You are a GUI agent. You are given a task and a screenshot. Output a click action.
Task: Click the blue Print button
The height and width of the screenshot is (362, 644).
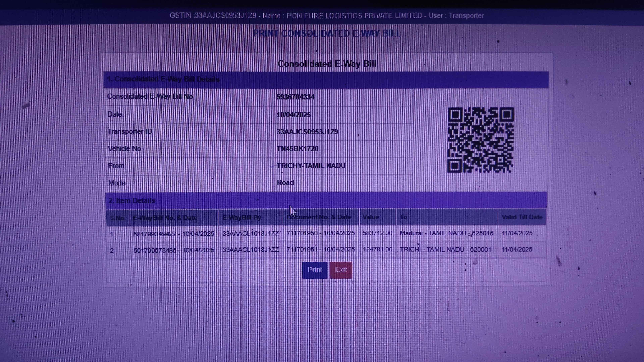(x=314, y=270)
